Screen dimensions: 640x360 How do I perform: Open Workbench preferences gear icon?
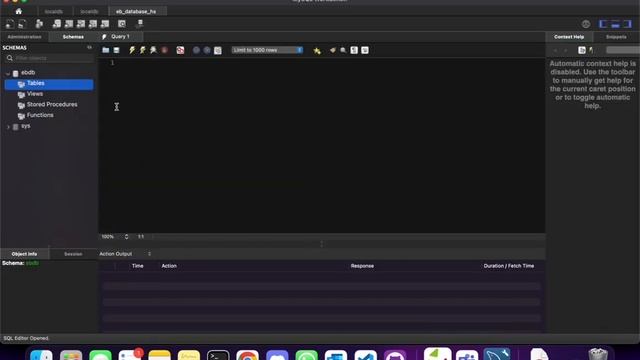[586, 24]
